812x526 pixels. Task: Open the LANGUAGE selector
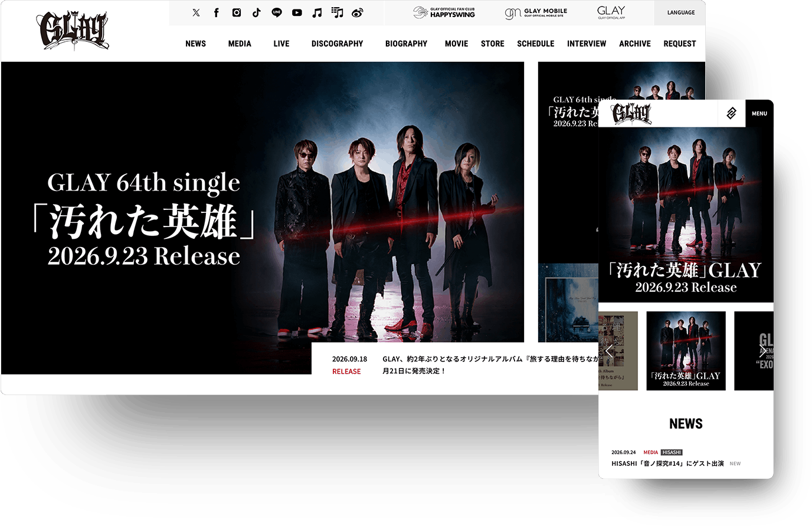[681, 12]
